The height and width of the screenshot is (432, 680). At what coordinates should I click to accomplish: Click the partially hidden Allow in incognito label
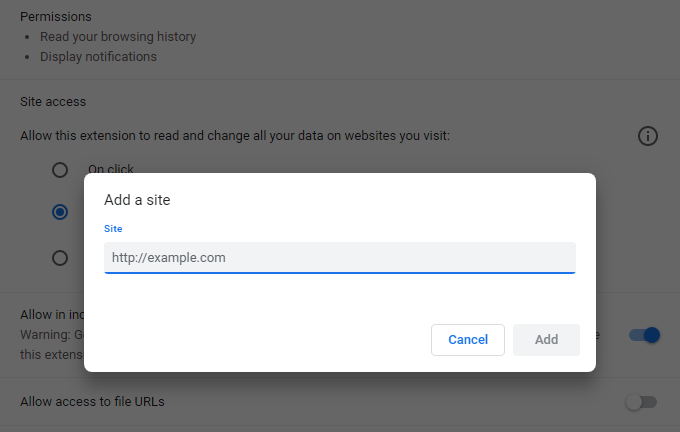click(x=52, y=314)
